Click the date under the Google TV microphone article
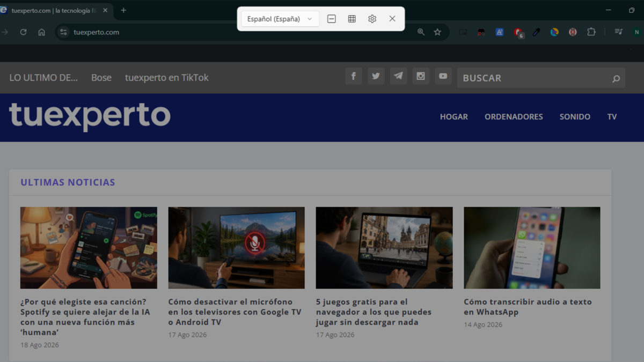Screen dimensions: 644x362 pyautogui.click(x=187, y=335)
